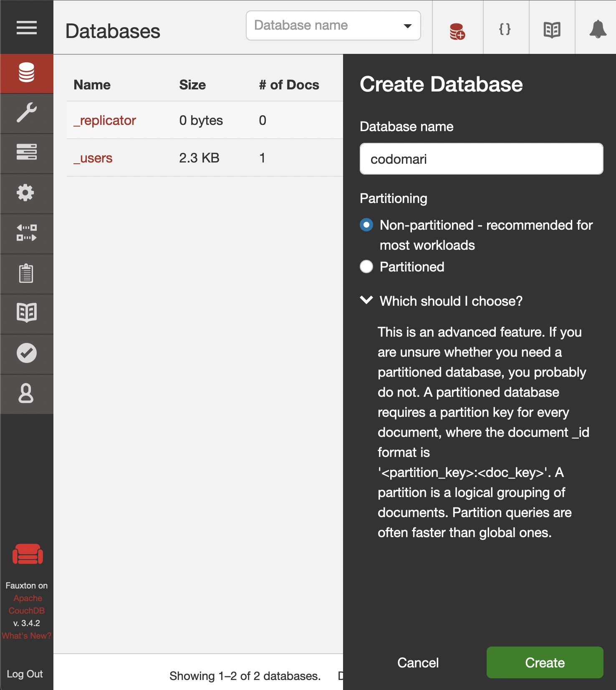Click the Name column header
The width and height of the screenshot is (616, 690).
point(92,85)
